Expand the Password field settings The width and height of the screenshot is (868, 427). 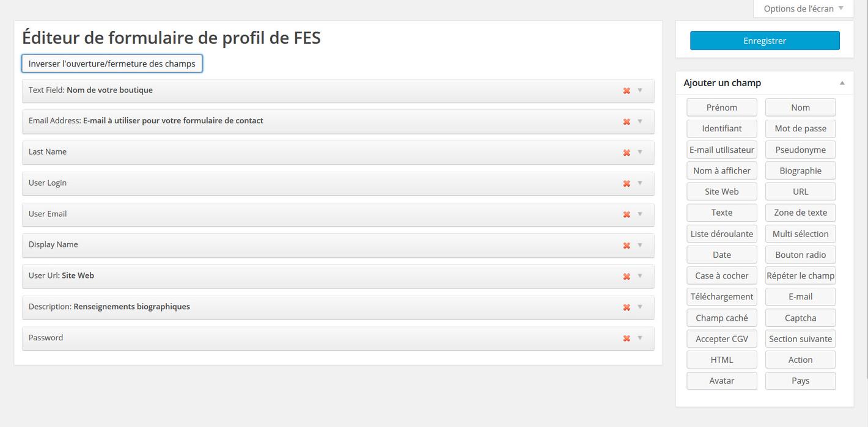(x=640, y=338)
